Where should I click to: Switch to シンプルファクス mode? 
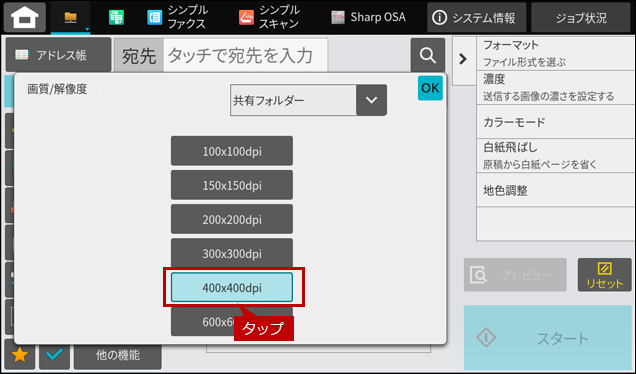pos(177,17)
